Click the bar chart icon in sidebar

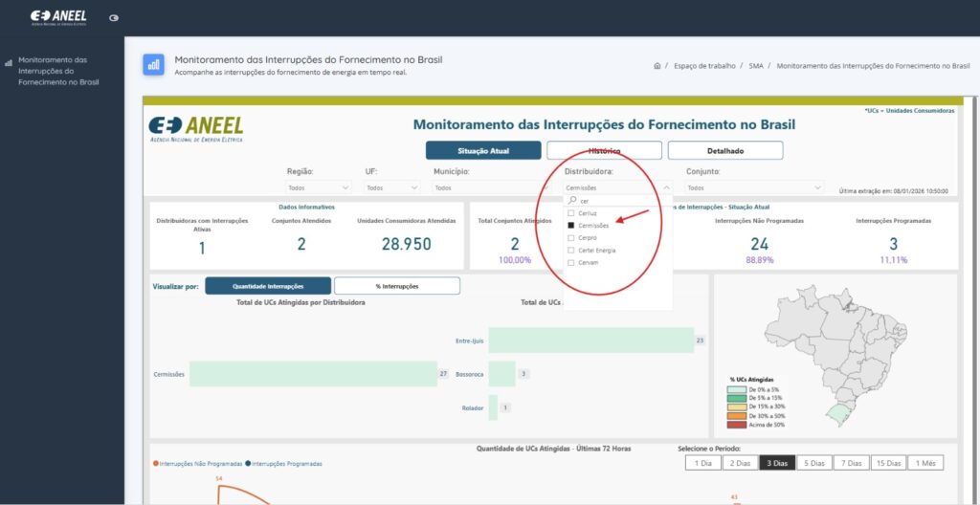point(9,63)
